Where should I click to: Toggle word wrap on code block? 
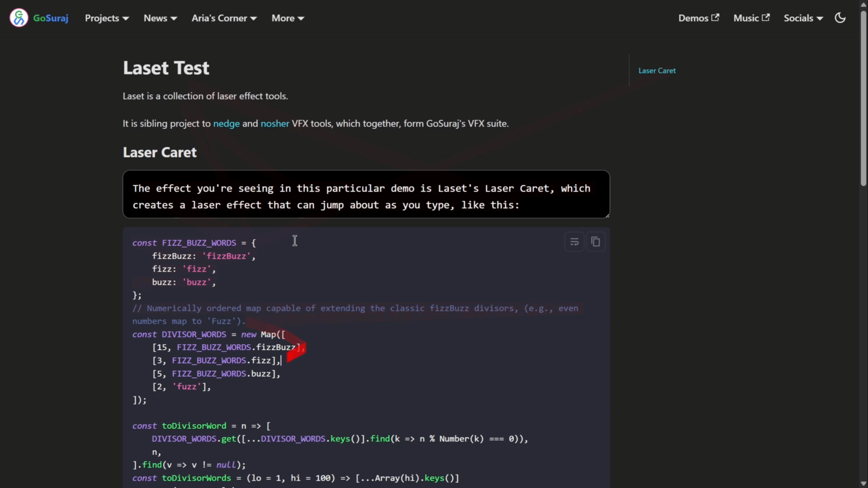coord(574,242)
